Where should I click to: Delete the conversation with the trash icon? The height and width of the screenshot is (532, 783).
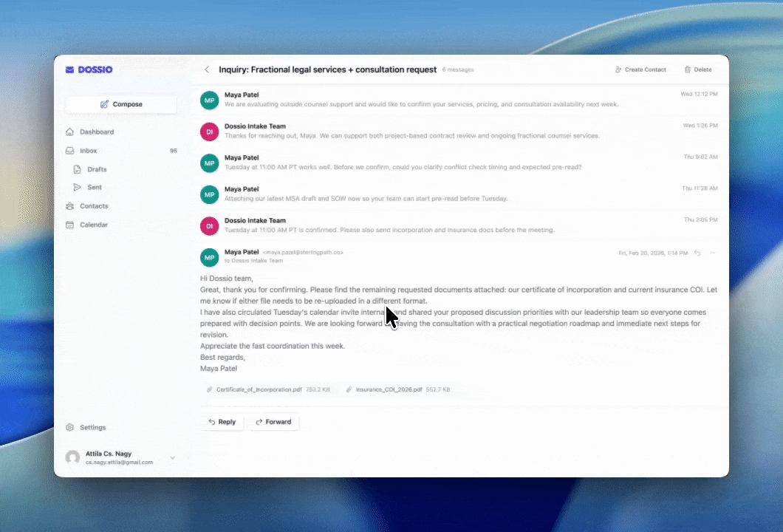tap(687, 69)
